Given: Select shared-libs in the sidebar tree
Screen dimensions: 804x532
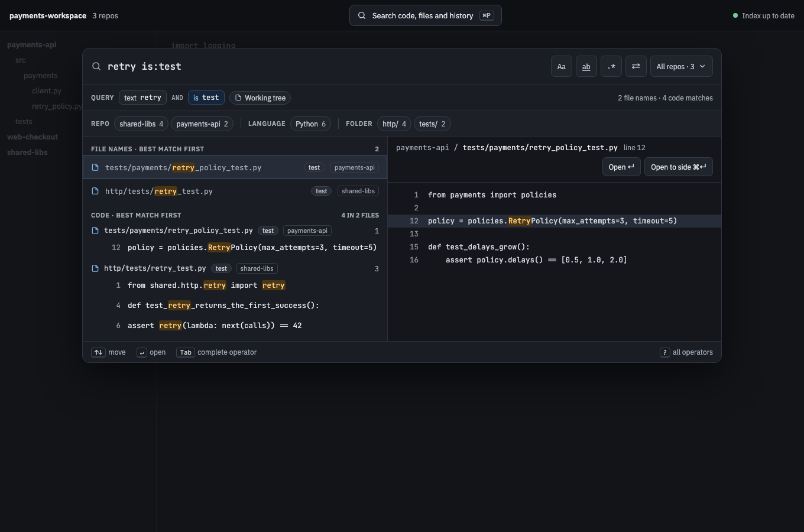Looking at the screenshot, I should coord(27,153).
